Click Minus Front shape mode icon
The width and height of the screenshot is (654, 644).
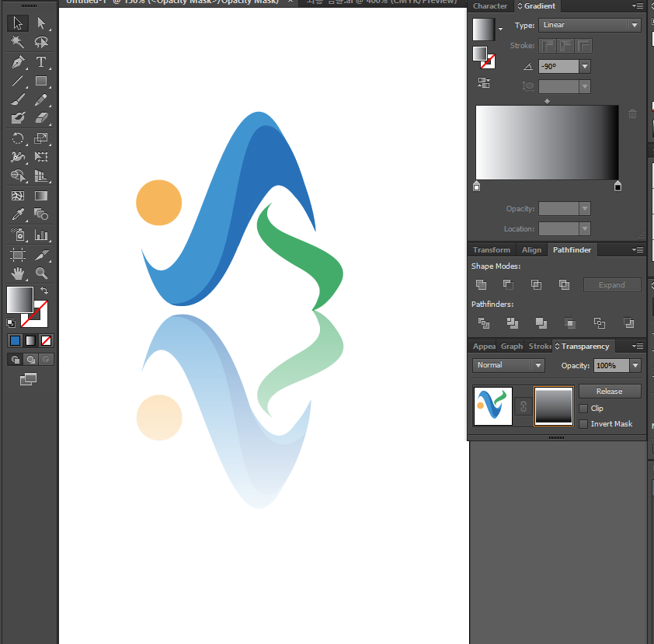(508, 284)
